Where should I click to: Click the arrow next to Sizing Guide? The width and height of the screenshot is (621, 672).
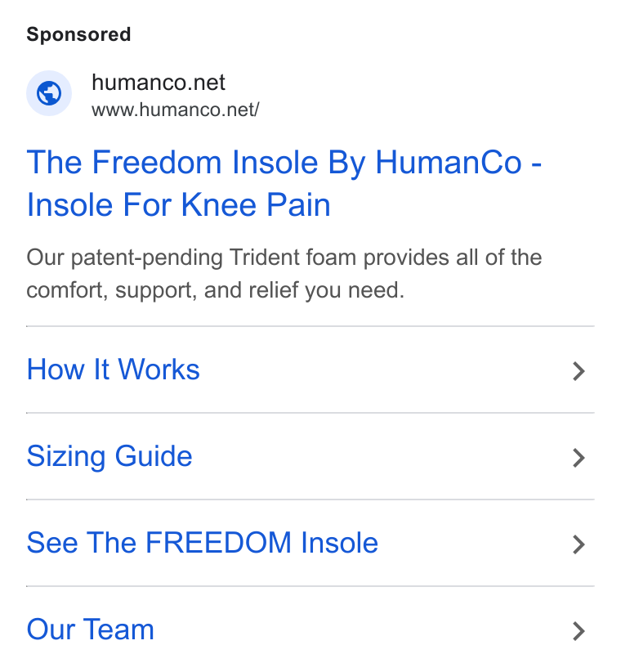pyautogui.click(x=579, y=458)
